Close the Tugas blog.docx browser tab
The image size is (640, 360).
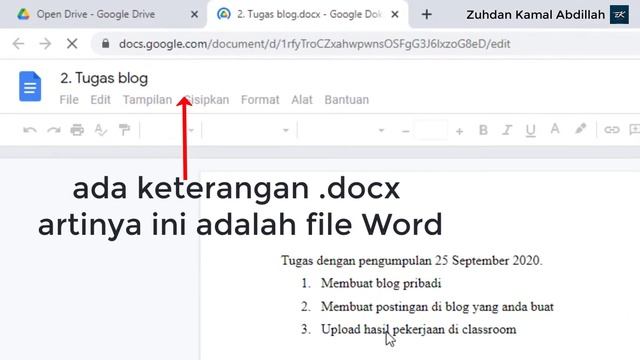(395, 15)
